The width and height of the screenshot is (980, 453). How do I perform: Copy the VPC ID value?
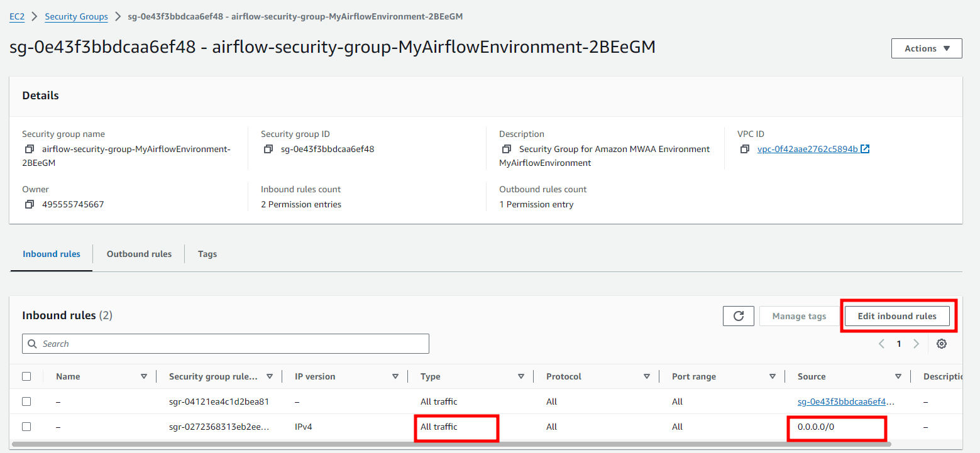pos(745,150)
